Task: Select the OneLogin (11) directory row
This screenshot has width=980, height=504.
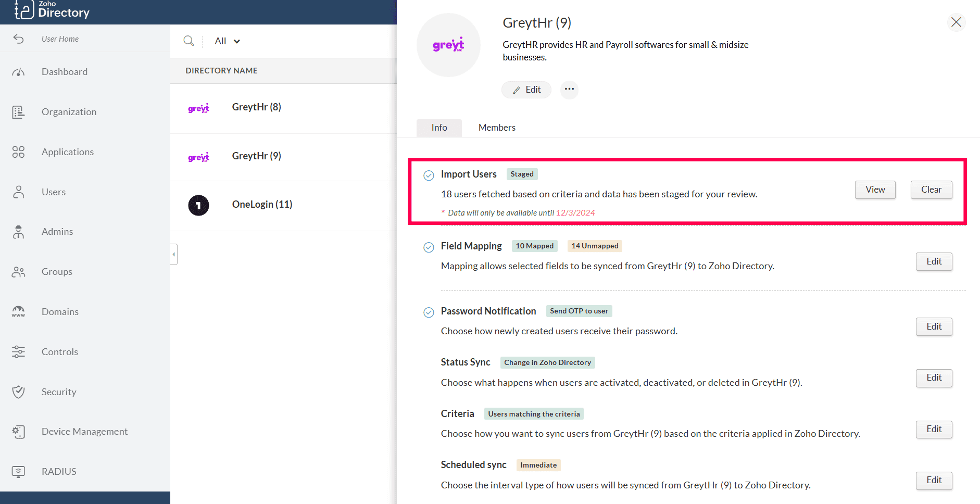Action: (283, 206)
